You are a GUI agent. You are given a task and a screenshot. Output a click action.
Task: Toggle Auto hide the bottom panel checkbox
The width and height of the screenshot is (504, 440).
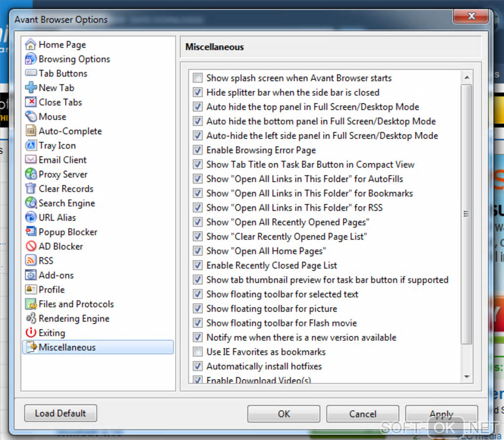(197, 121)
